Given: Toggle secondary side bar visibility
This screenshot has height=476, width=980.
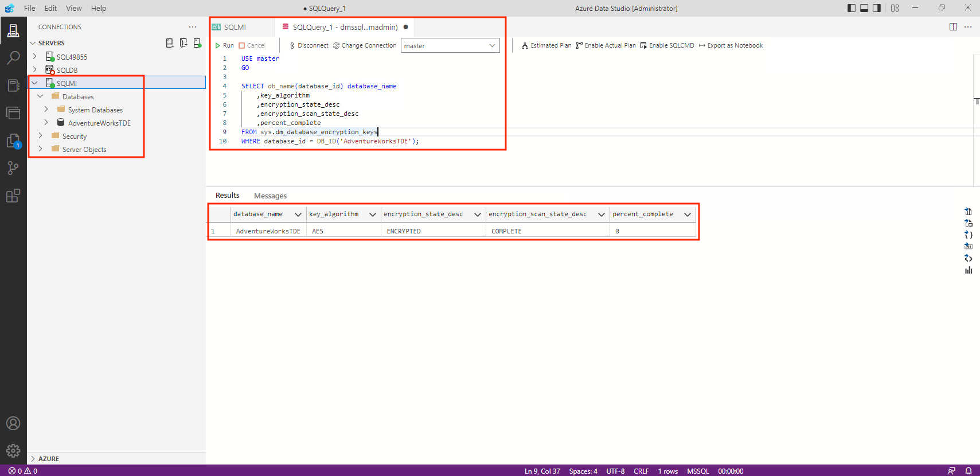Looking at the screenshot, I should 877,8.
